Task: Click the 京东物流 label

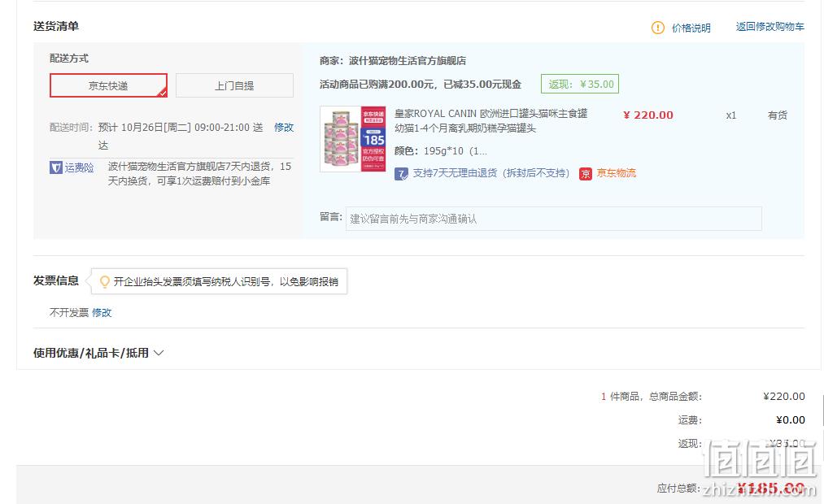Action: (x=616, y=173)
